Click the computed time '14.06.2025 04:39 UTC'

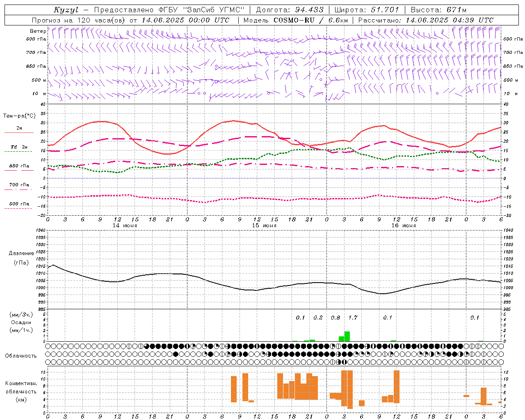click(x=450, y=20)
